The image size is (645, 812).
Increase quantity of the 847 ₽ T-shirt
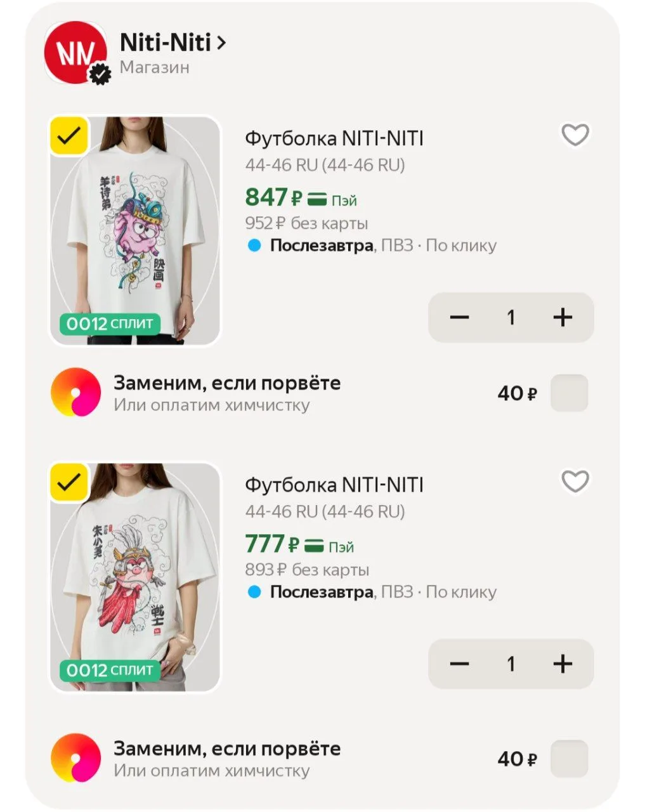[563, 317]
